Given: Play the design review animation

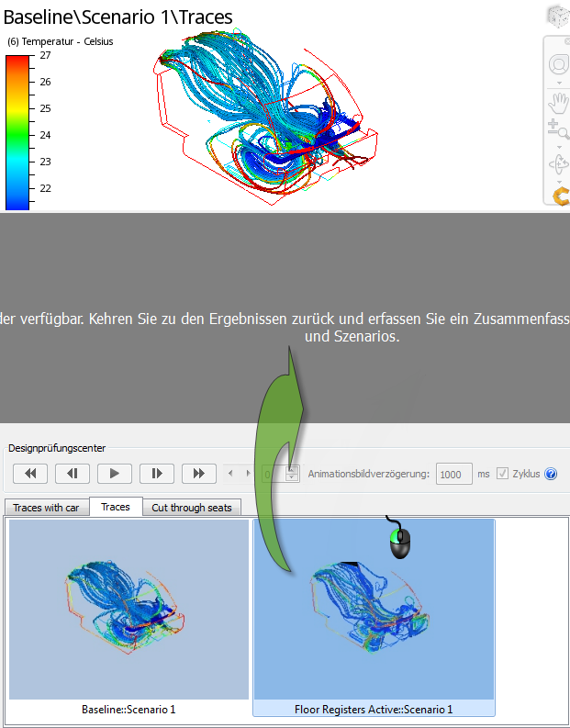Looking at the screenshot, I should 115,474.
